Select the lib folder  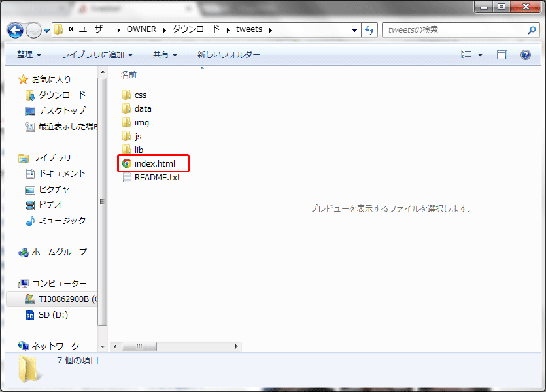point(139,150)
